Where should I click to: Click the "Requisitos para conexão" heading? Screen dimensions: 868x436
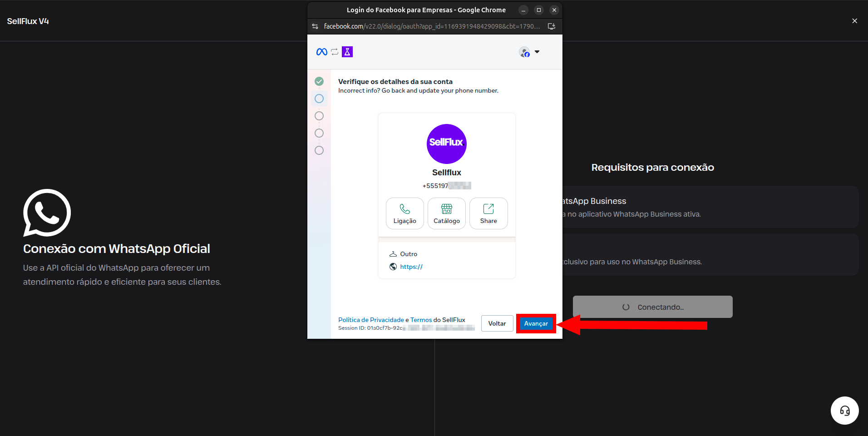pyautogui.click(x=653, y=168)
